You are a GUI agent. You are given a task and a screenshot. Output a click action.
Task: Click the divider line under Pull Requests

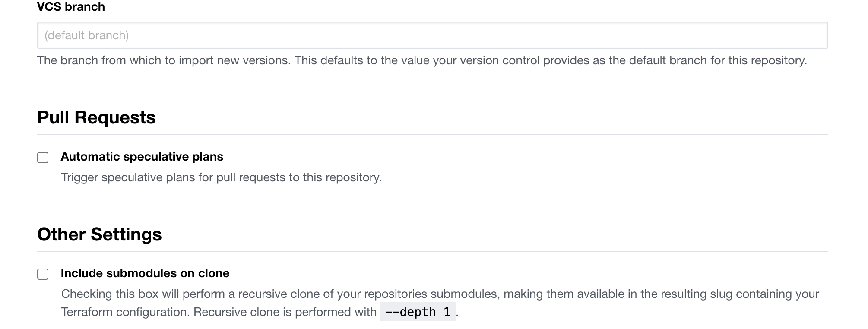pyautogui.click(x=432, y=135)
